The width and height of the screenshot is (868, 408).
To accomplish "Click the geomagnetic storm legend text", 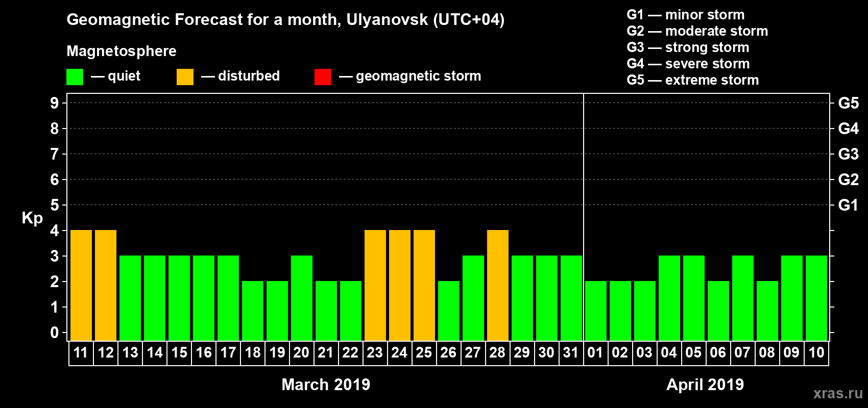I will point(418,76).
